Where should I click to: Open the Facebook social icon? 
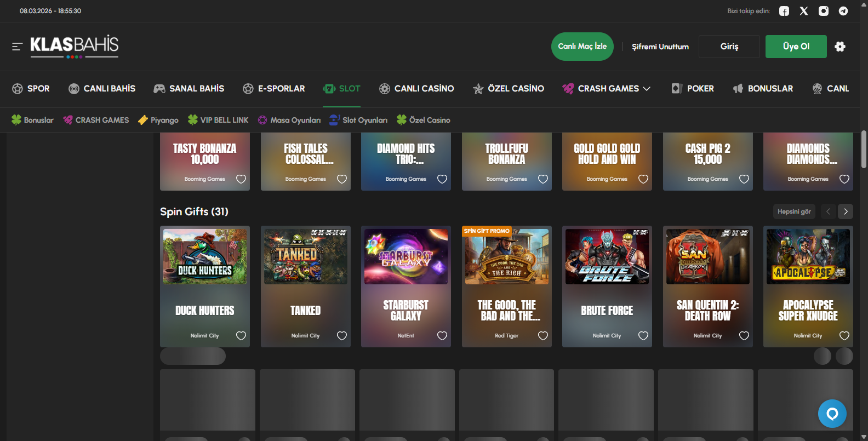[x=784, y=11]
